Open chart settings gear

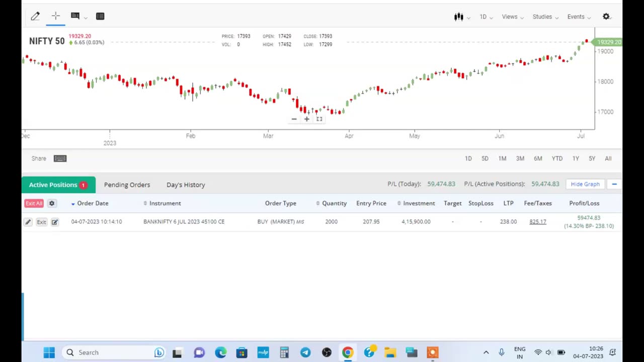(x=606, y=17)
